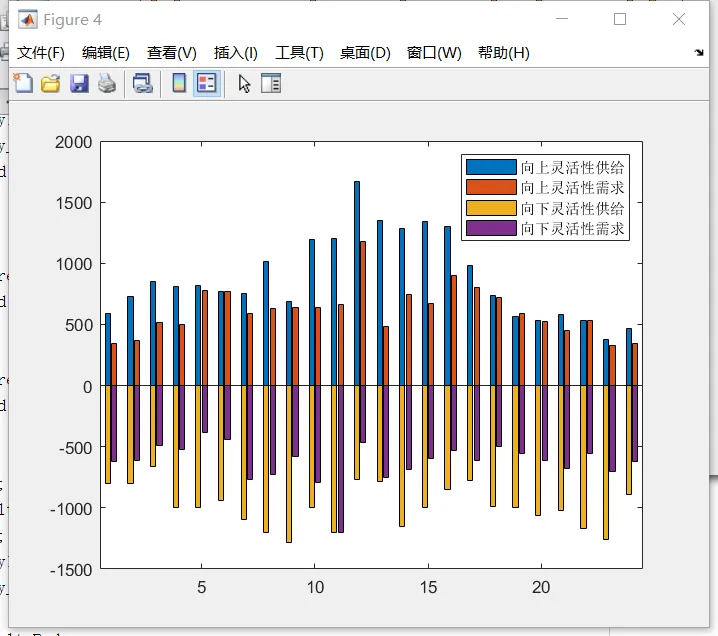718x636 pixels.
Task: Click the 向下灵活性供给 legend label
Action: pos(572,208)
